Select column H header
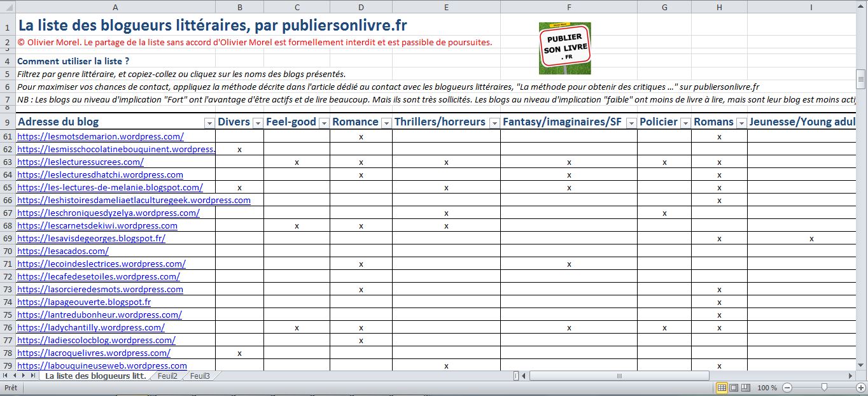Viewport: 868px width, 396px height. [x=719, y=6]
